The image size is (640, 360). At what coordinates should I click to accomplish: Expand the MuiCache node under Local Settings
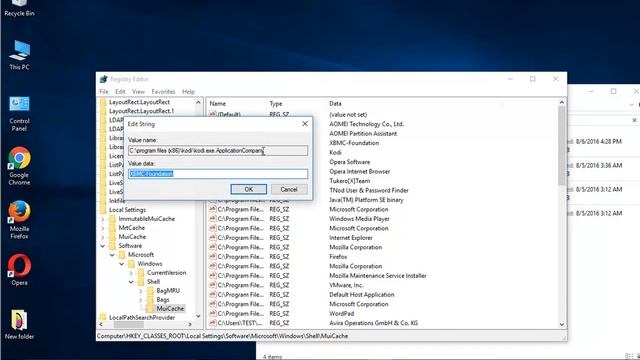103,237
